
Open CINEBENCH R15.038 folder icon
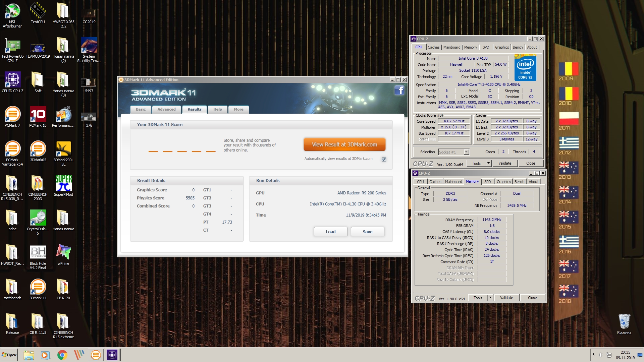pyautogui.click(x=12, y=188)
